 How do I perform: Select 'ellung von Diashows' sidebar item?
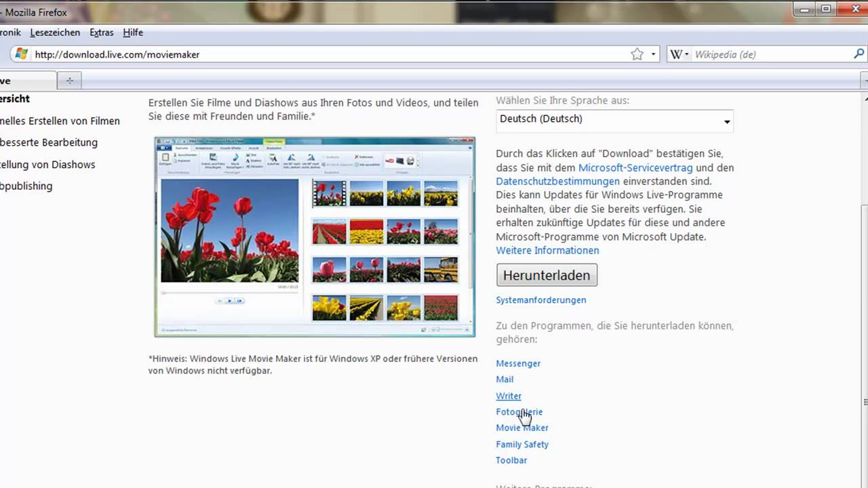click(47, 164)
